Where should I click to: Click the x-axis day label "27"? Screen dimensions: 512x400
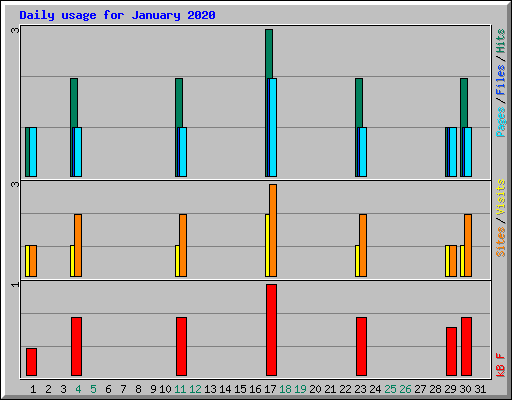click(420, 389)
